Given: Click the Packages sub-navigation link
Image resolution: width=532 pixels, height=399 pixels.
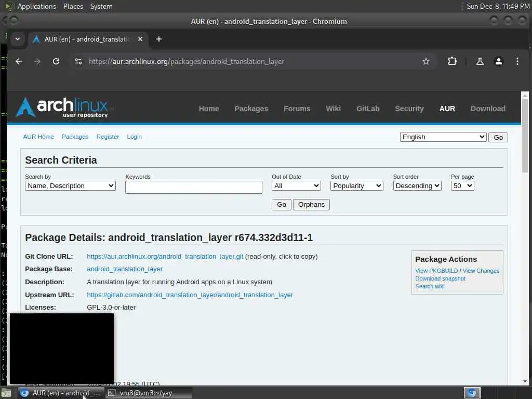Looking at the screenshot, I should [x=75, y=137].
